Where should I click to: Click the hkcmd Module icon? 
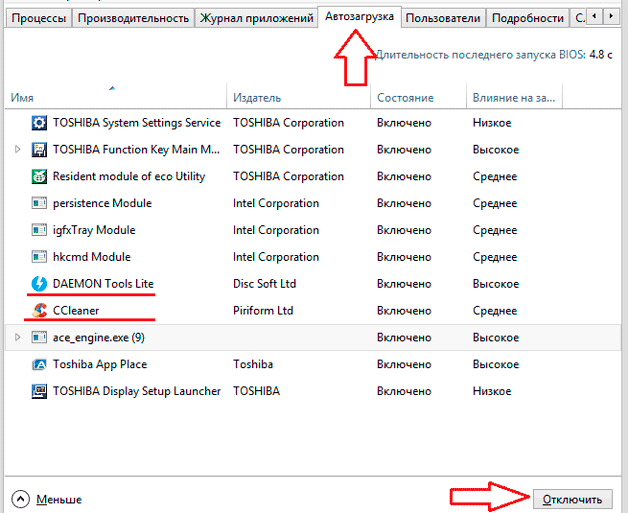pyautogui.click(x=39, y=257)
